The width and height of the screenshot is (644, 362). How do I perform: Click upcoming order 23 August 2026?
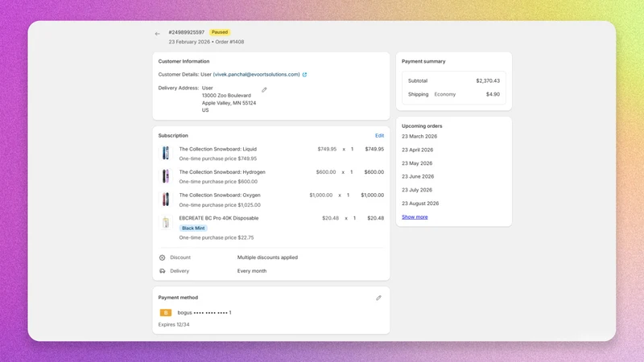[420, 204]
